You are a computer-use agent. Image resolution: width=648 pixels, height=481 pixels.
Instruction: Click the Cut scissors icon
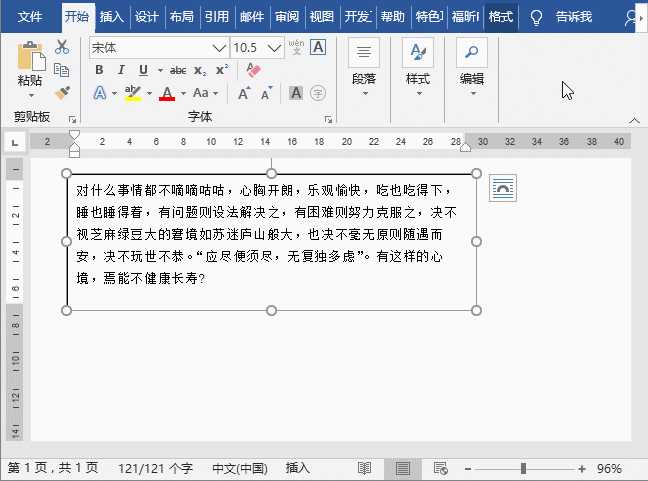coord(62,47)
